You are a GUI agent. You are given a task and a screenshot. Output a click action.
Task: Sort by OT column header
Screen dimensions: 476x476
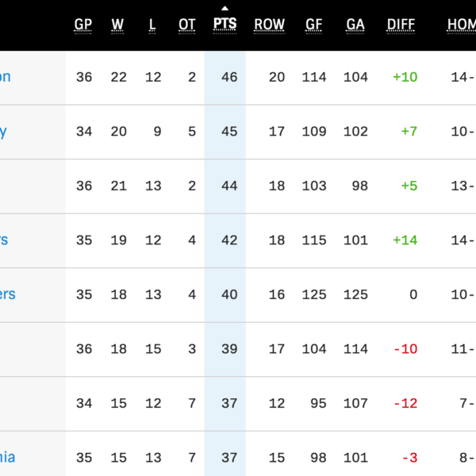[x=186, y=25]
